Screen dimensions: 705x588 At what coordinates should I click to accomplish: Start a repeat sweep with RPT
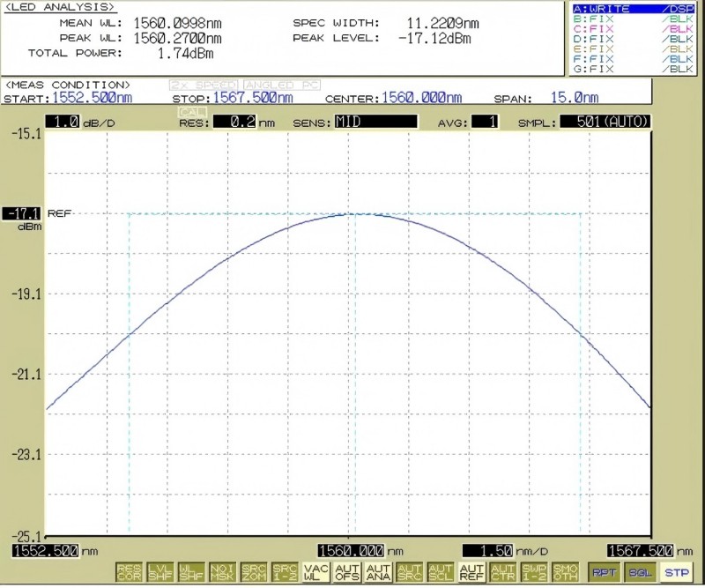[x=604, y=573]
